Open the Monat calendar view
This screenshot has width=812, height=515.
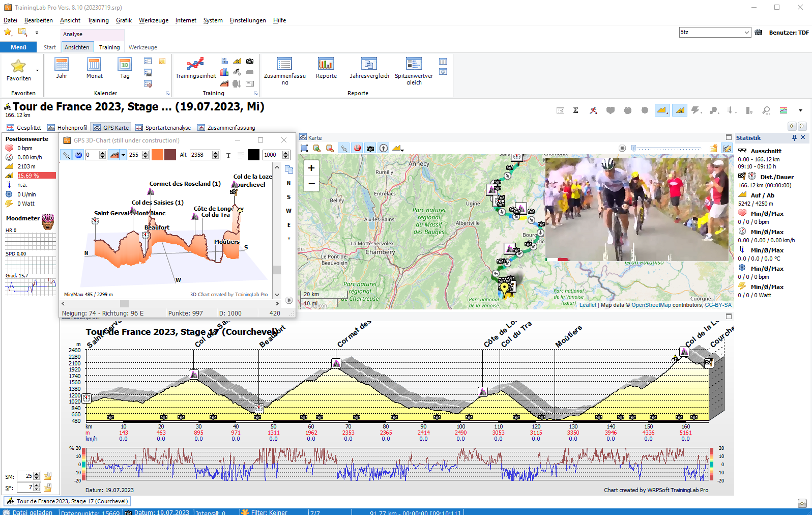click(94, 68)
